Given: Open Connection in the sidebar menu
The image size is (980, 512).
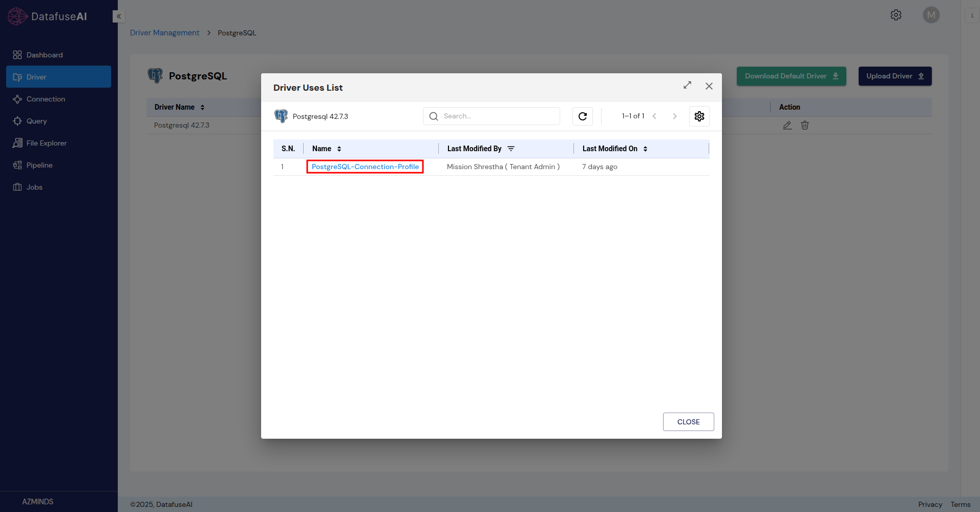Looking at the screenshot, I should coord(46,99).
